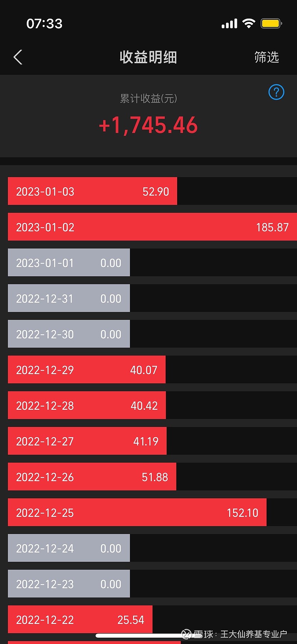Open the 2022-12-25 entry showing 152.10
The width and height of the screenshot is (297, 644).
(137, 512)
